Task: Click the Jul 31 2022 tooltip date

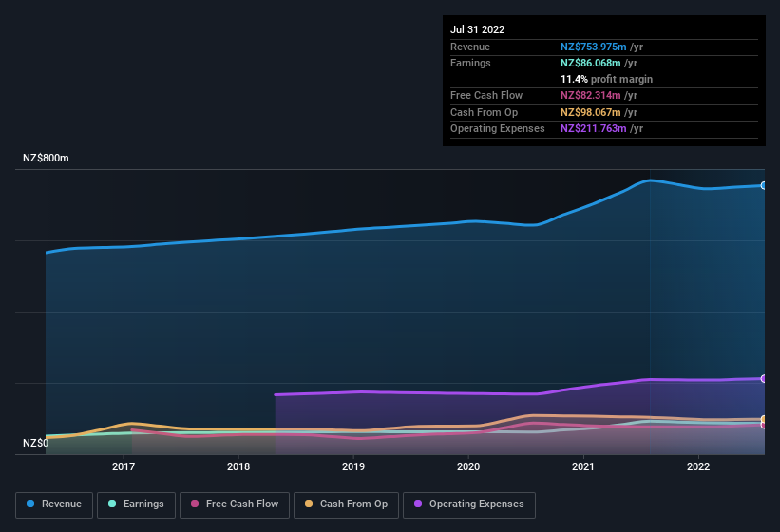Action: click(x=478, y=29)
